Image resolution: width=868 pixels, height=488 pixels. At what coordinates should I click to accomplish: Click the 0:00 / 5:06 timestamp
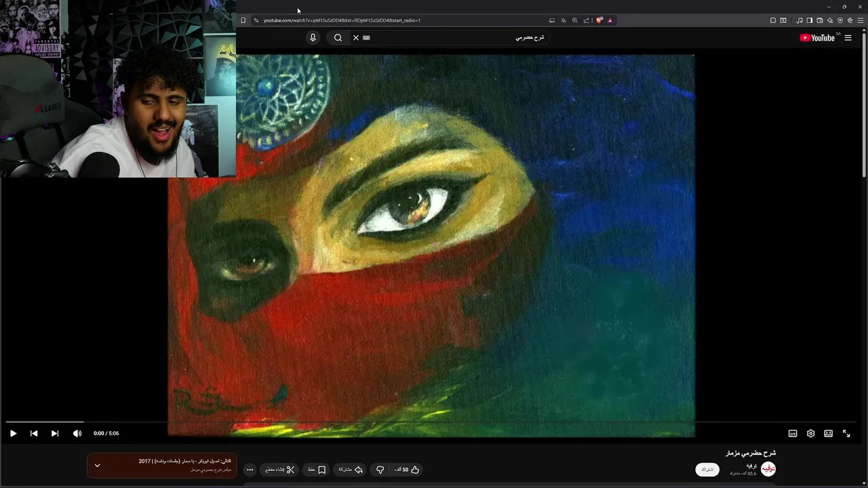pyautogui.click(x=106, y=433)
